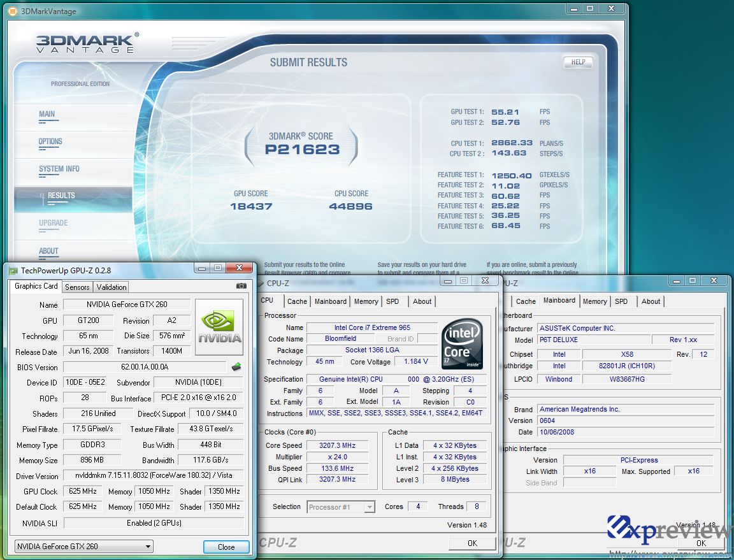Open the UPGRADE section in 3DMark Vantage

54,223
